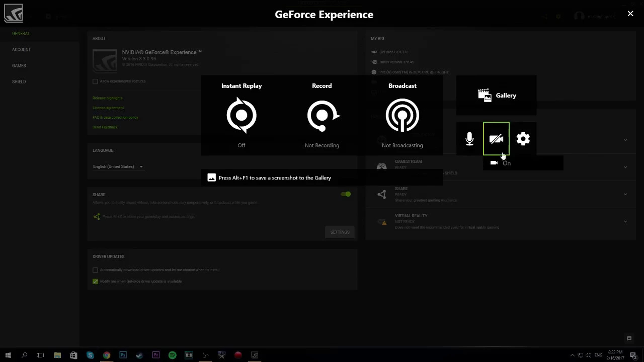Select the camera "On" option below camera icon
This screenshot has height=362, width=644.
(523, 163)
